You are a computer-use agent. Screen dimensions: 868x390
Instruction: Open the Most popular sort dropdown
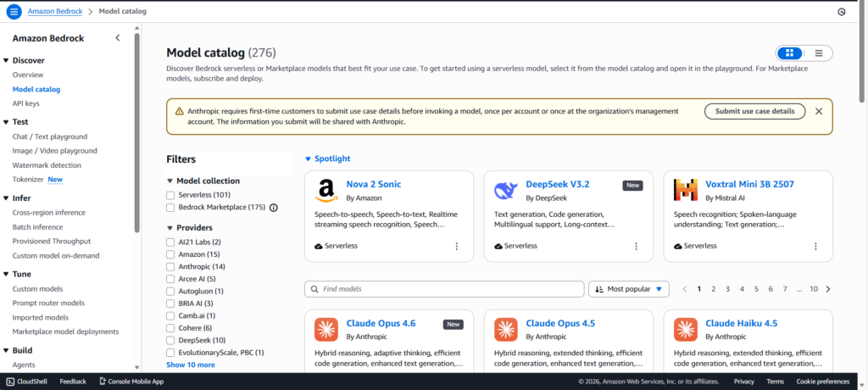629,289
